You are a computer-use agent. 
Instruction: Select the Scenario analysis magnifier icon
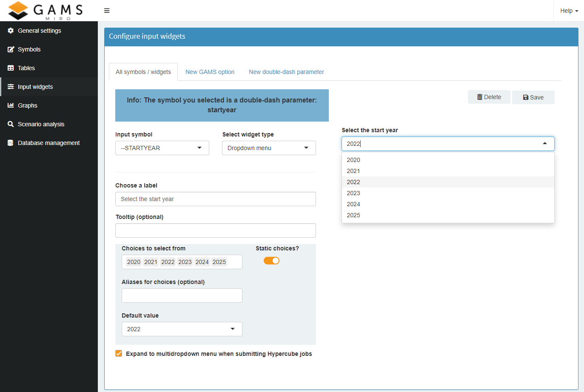10,124
